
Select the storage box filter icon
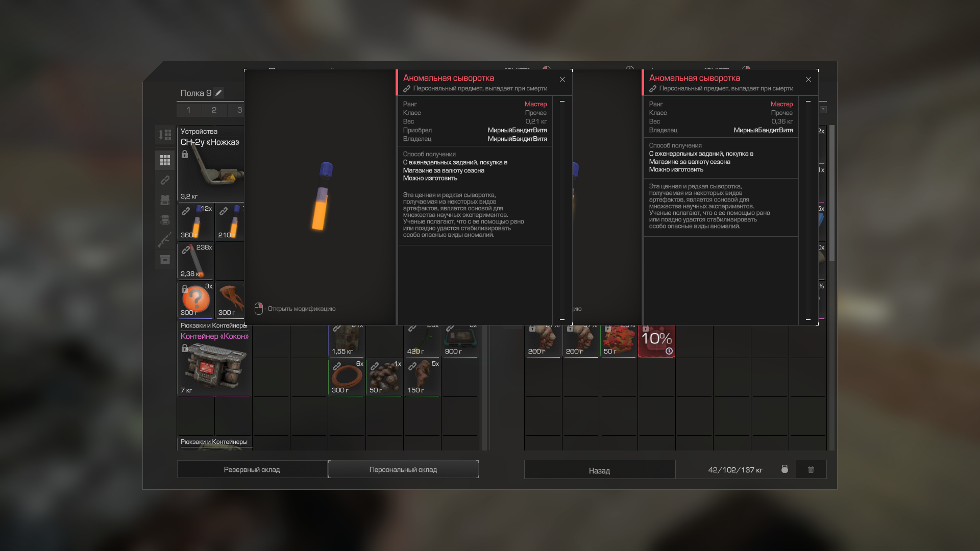tap(165, 260)
